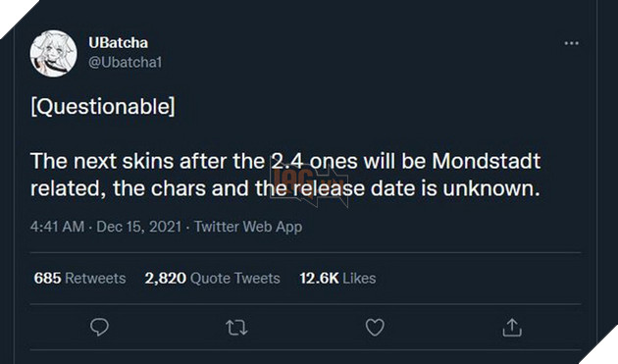Select the word "unknown." ending the tweet
The height and width of the screenshot is (364, 618).
pos(491,188)
